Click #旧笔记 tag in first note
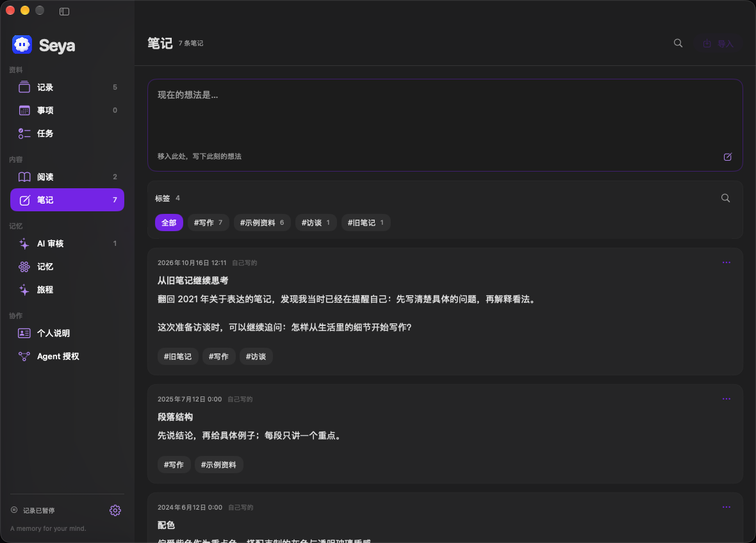756x543 pixels. [x=177, y=357]
